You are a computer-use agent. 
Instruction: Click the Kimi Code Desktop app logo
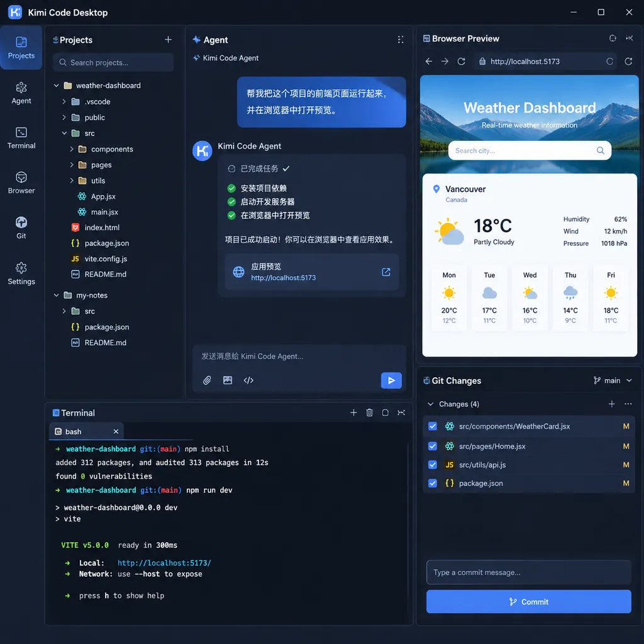15,13
